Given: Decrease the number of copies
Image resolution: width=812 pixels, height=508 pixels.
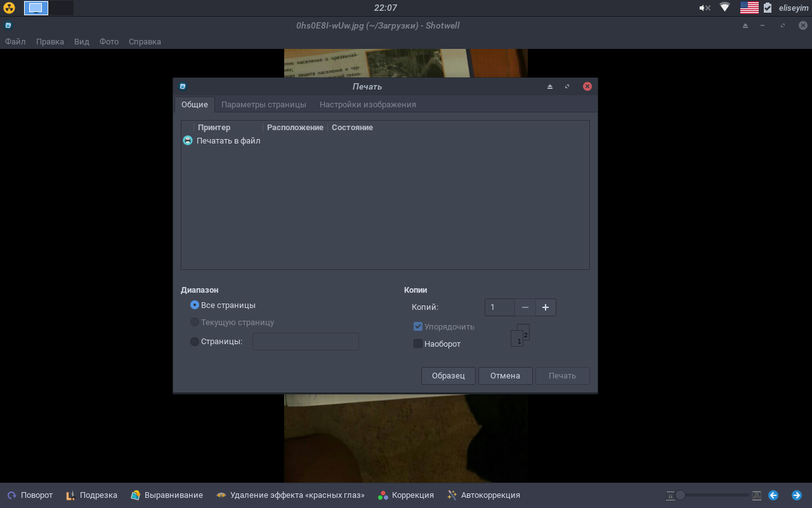Looking at the screenshot, I should [525, 307].
